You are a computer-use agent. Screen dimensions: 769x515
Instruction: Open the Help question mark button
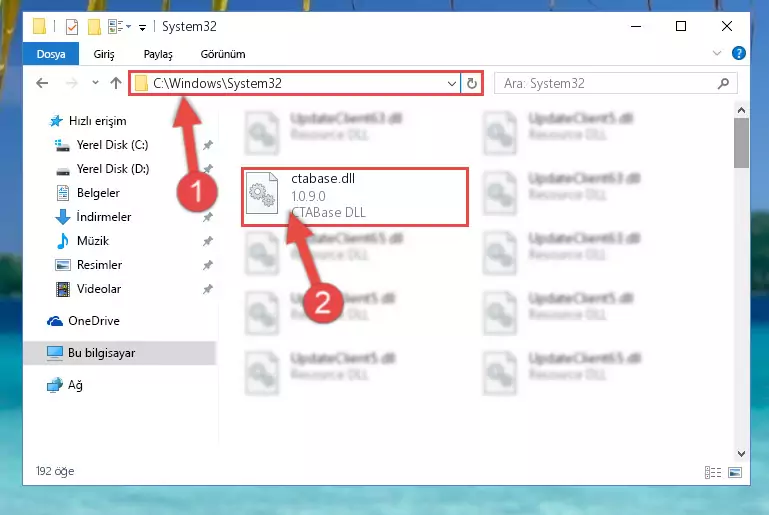click(x=738, y=53)
